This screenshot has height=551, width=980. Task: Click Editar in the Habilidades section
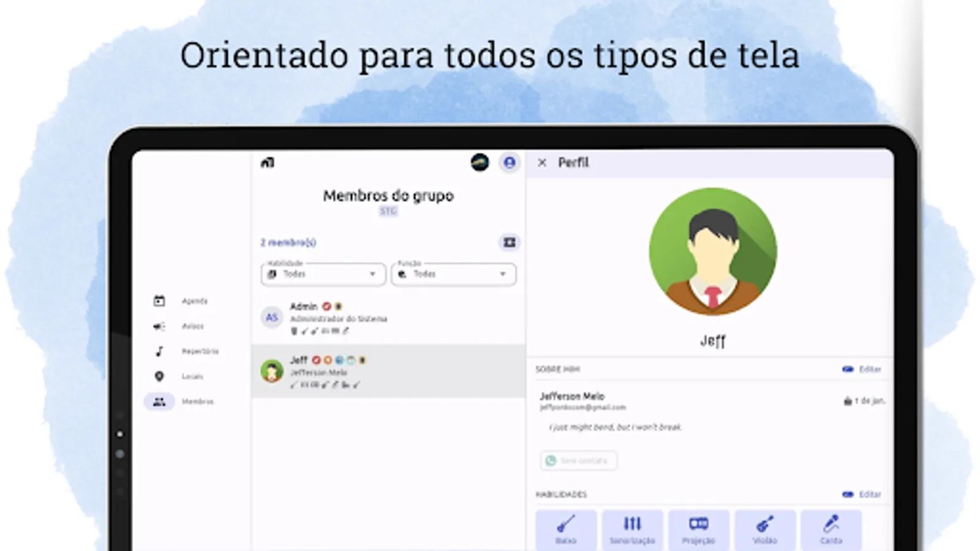point(862,494)
